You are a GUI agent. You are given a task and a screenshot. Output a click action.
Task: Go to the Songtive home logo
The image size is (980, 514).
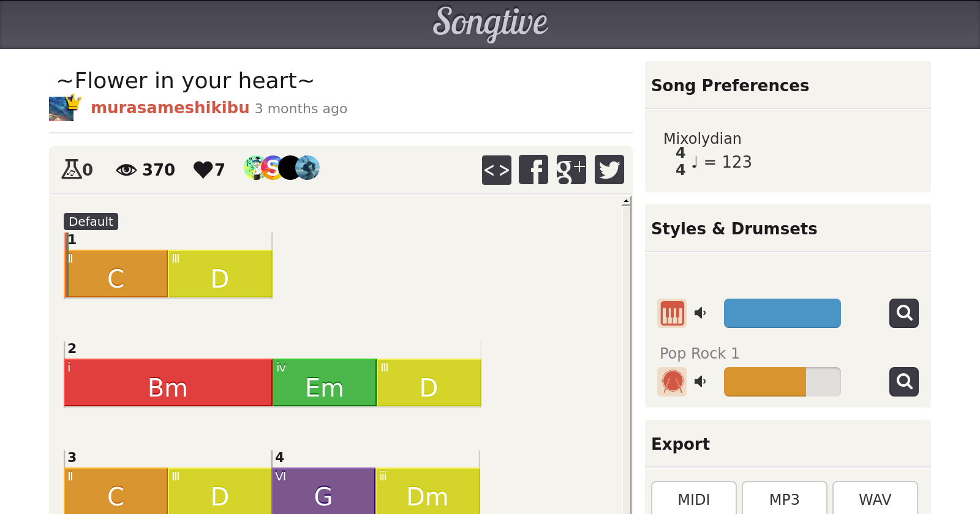click(x=490, y=23)
